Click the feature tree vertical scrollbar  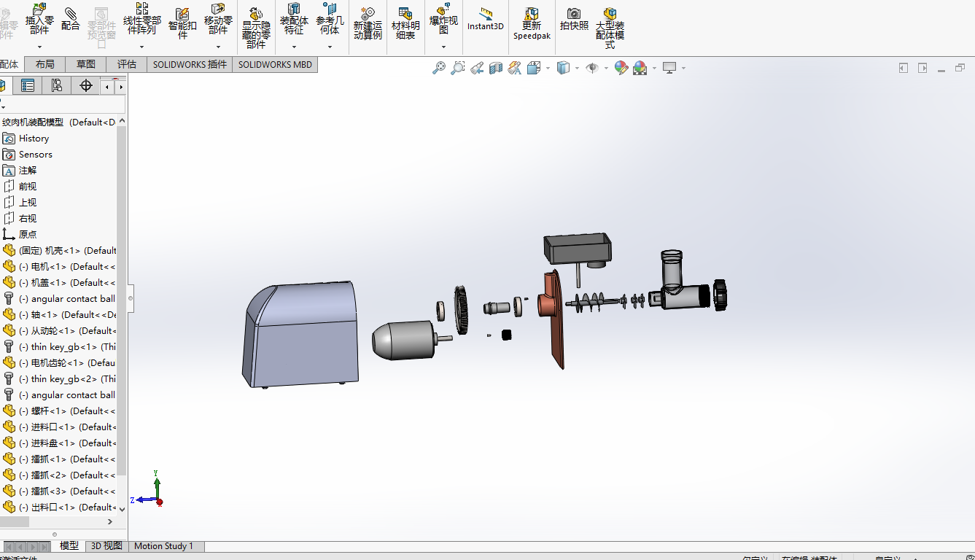coord(122,299)
